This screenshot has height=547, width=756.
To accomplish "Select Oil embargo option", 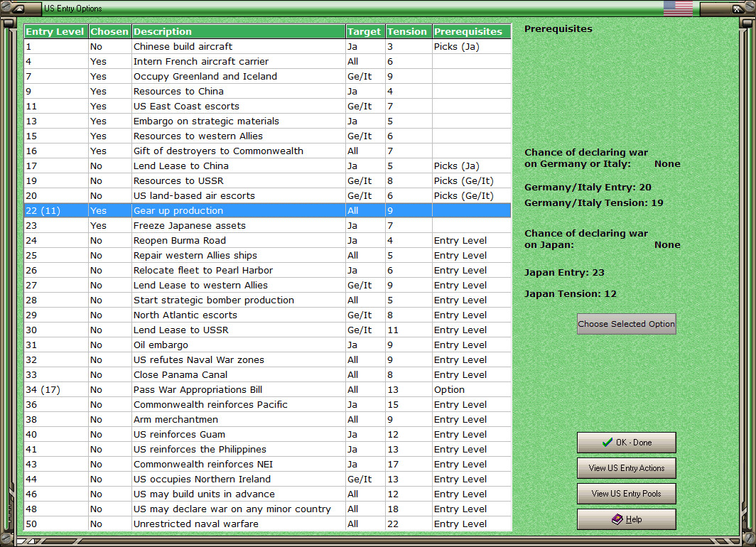I will pyautogui.click(x=268, y=345).
